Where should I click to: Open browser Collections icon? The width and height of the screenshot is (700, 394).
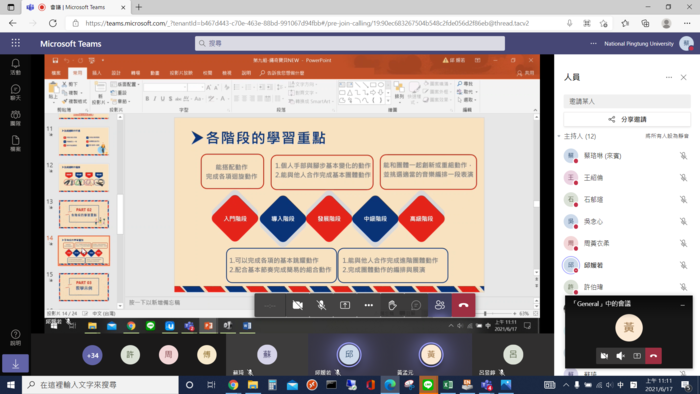point(645,23)
